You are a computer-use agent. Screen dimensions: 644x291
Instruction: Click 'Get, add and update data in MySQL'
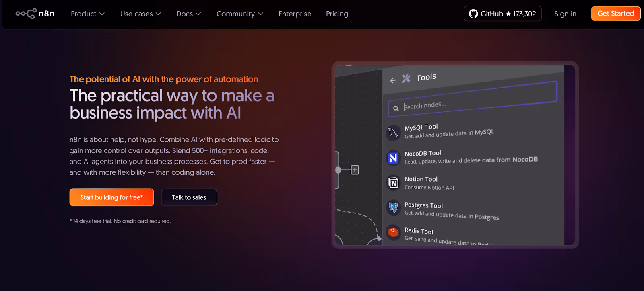point(450,134)
